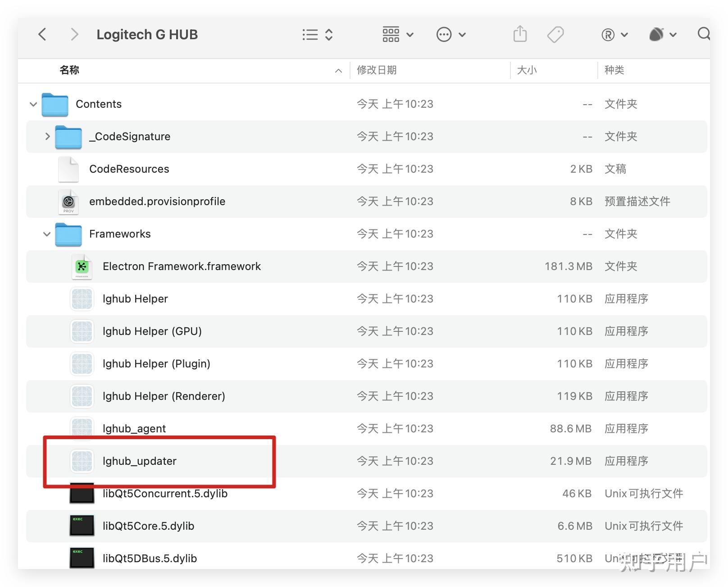Image resolution: width=728 pixels, height=587 pixels.
Task: Click the Frameworks folder name
Action: click(x=120, y=234)
